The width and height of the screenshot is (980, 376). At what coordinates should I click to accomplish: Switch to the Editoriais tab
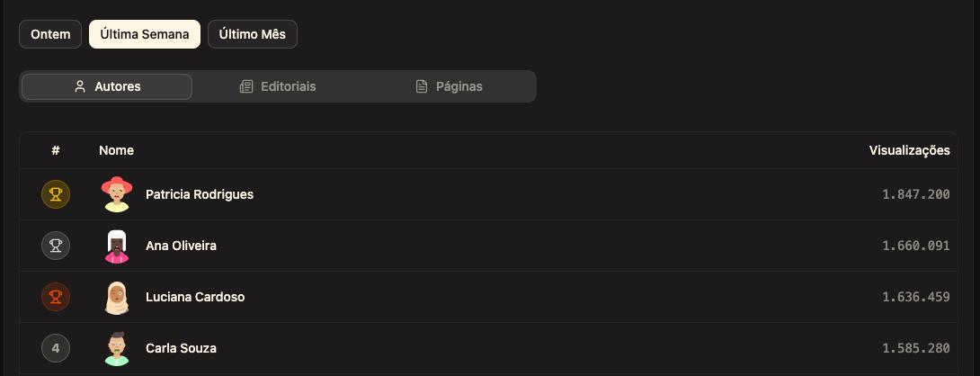[x=278, y=86]
